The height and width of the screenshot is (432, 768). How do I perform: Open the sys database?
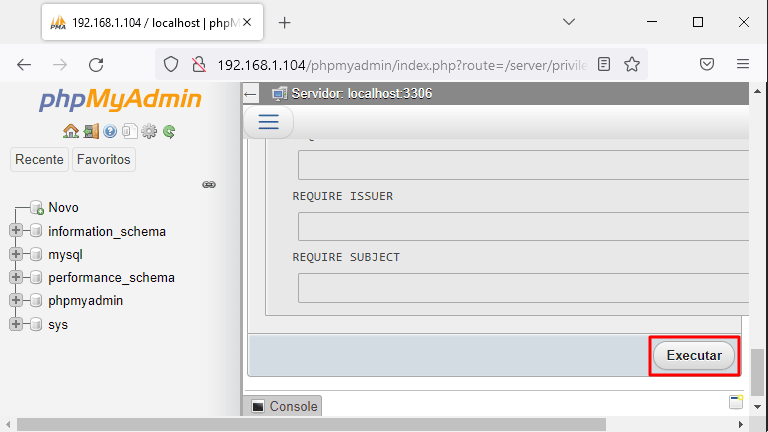coord(58,325)
